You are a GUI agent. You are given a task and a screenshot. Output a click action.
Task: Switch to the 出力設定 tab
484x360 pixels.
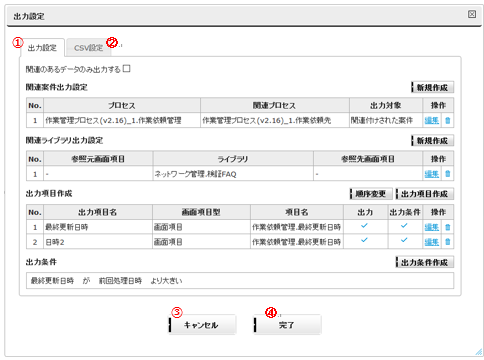(x=42, y=48)
